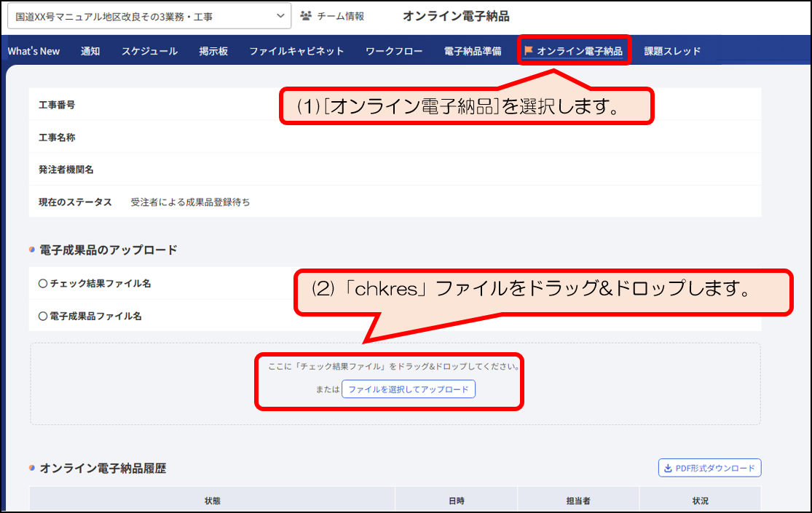Click the 電子成果品ファイル名 label
812x513 pixels.
coord(95,317)
